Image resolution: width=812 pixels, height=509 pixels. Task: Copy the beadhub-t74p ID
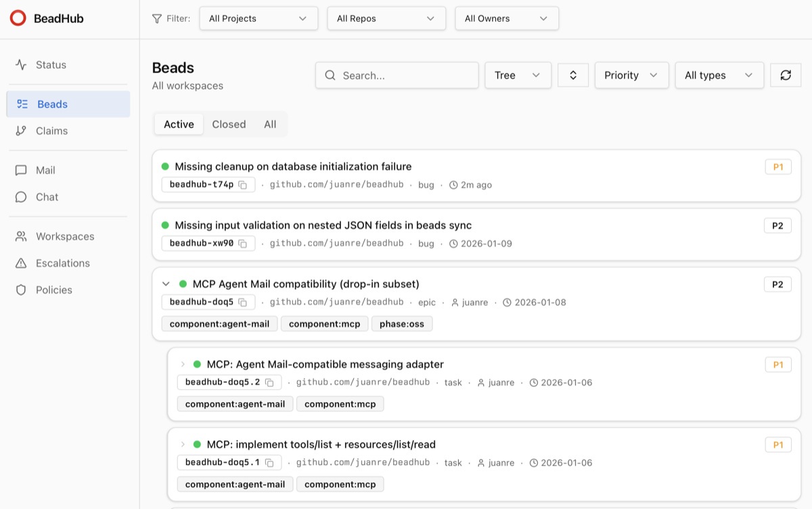[243, 185]
